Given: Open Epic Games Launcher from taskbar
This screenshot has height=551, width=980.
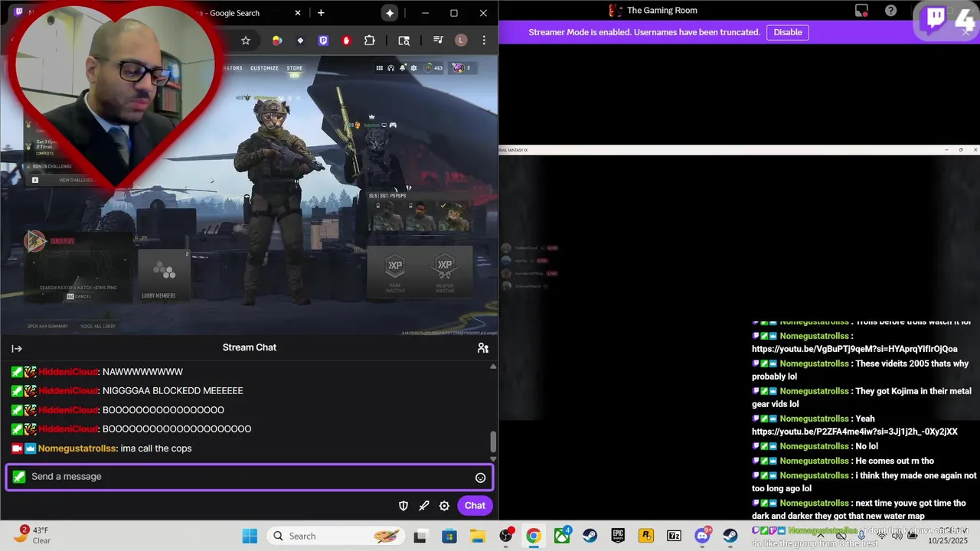Looking at the screenshot, I should (618, 536).
